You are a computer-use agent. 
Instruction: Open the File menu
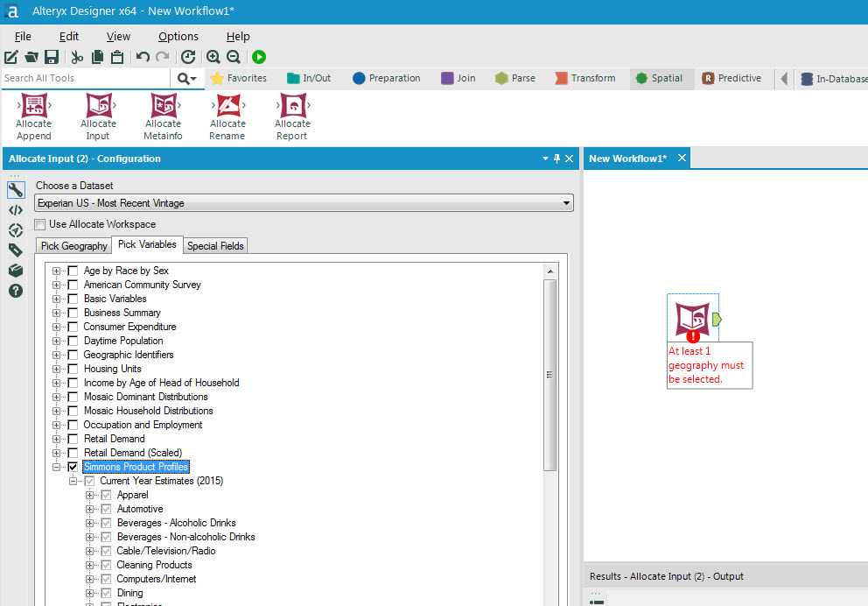[23, 37]
